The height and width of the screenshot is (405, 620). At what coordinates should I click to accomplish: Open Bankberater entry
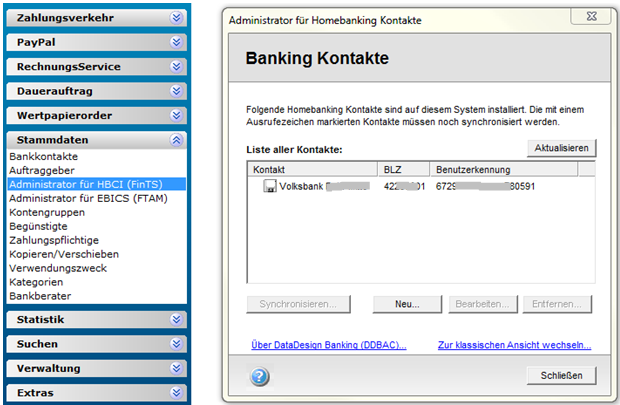(40, 296)
